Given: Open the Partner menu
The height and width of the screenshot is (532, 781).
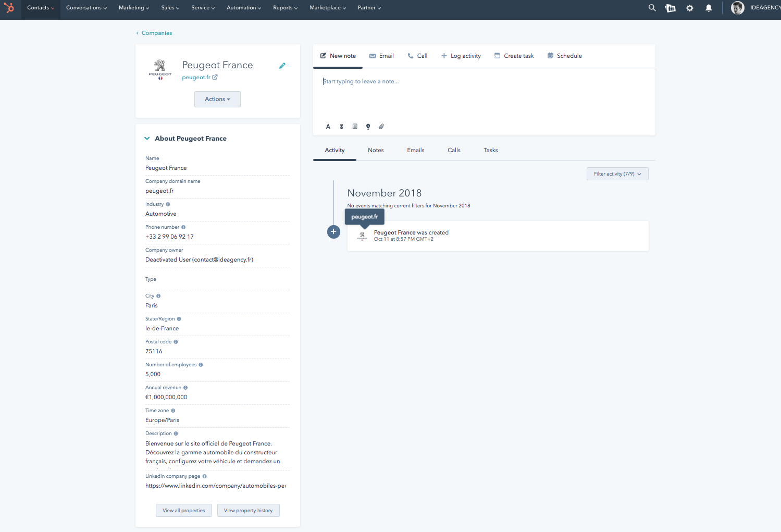Looking at the screenshot, I should click(369, 8).
